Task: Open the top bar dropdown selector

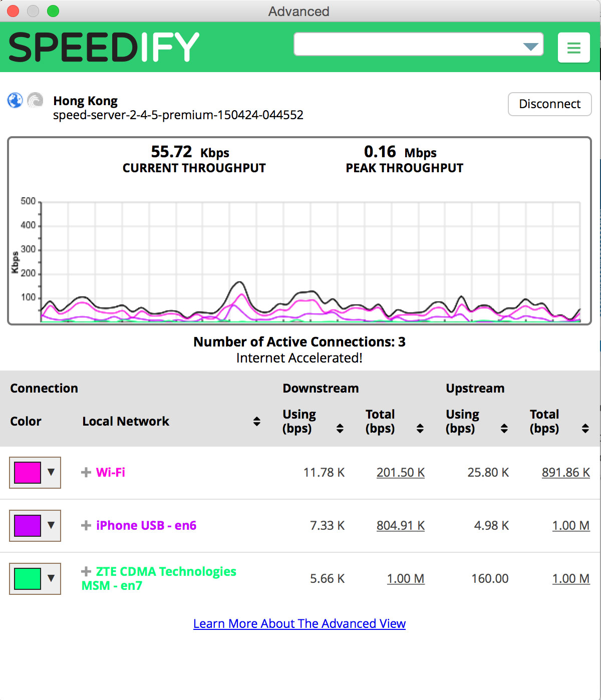Action: point(419,45)
